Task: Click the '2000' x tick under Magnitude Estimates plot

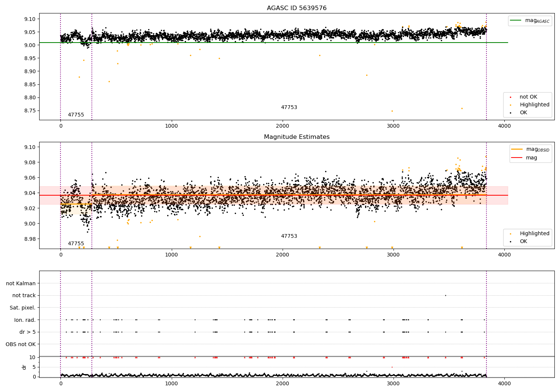Action: click(x=283, y=255)
